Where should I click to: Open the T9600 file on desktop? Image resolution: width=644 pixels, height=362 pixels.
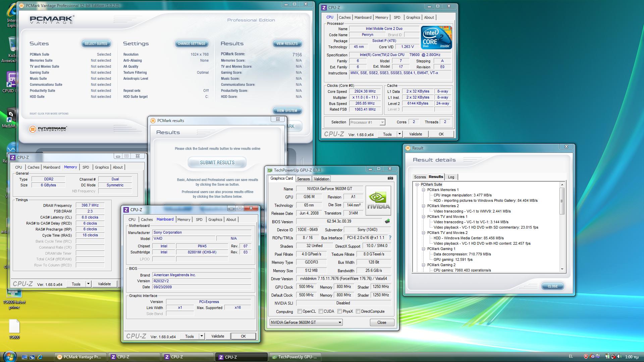click(x=14, y=329)
